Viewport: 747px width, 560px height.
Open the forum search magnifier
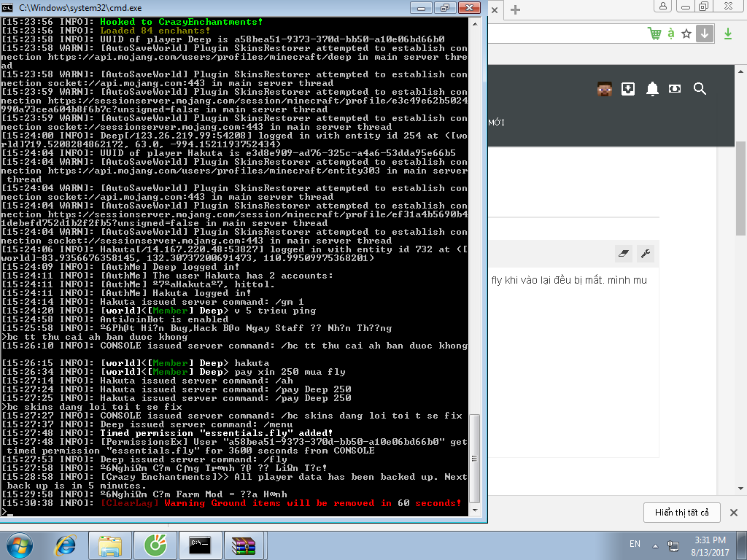(700, 88)
